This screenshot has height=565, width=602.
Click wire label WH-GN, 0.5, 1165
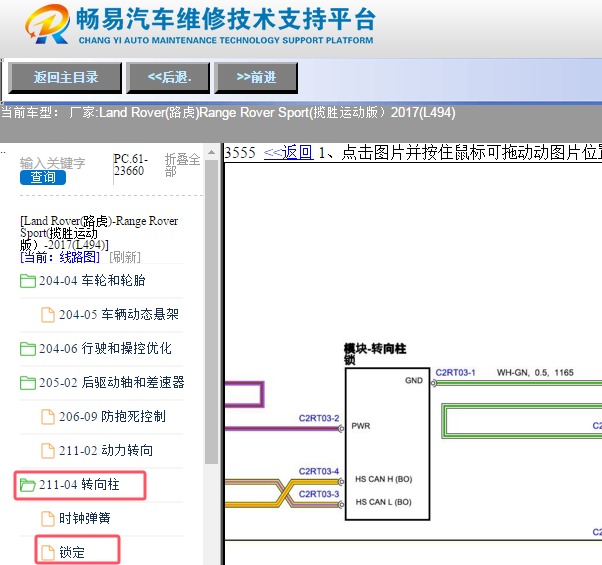(535, 372)
